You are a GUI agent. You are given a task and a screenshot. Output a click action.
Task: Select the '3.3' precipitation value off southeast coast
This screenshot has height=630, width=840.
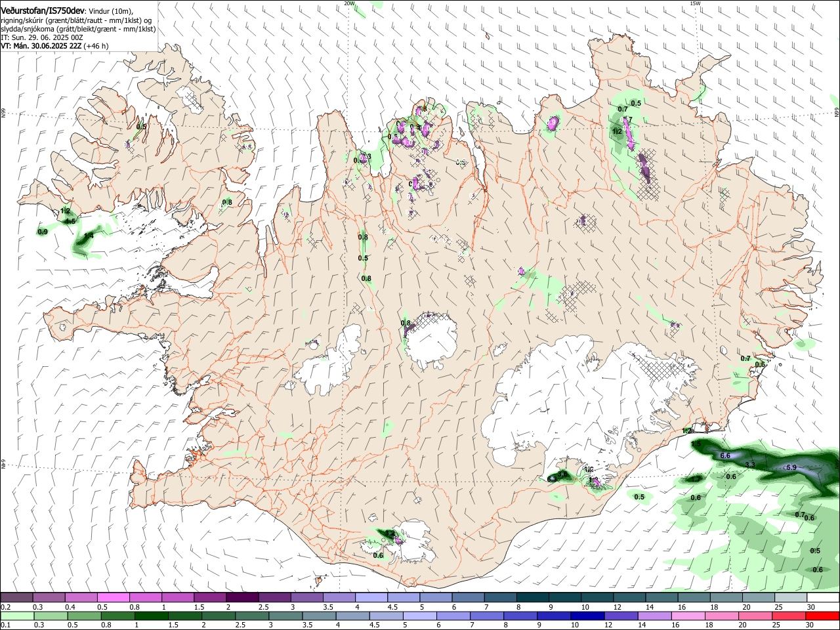(x=751, y=465)
